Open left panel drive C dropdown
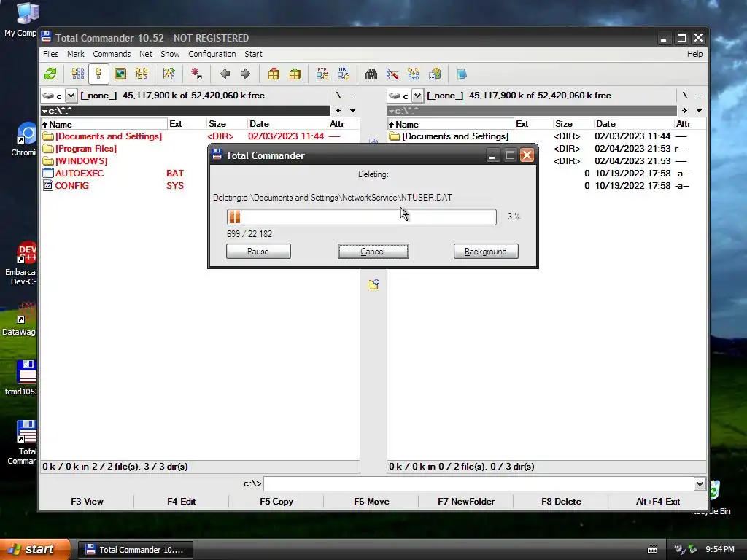Image resolution: width=747 pixels, height=560 pixels. [71, 96]
